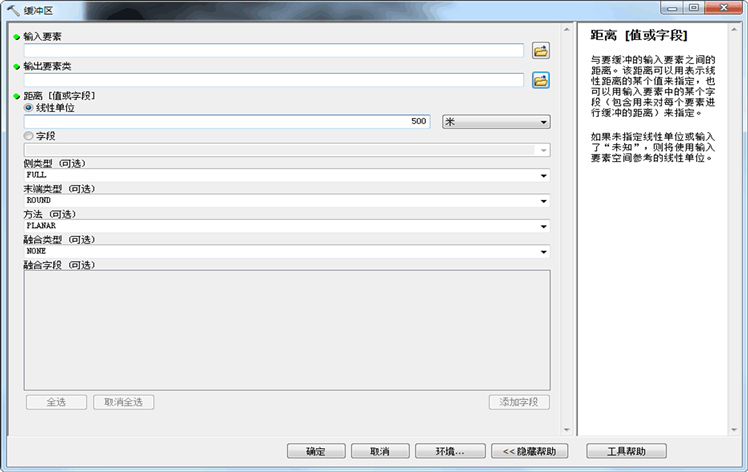Click the 添加字段 button
748x472 pixels.
[519, 402]
